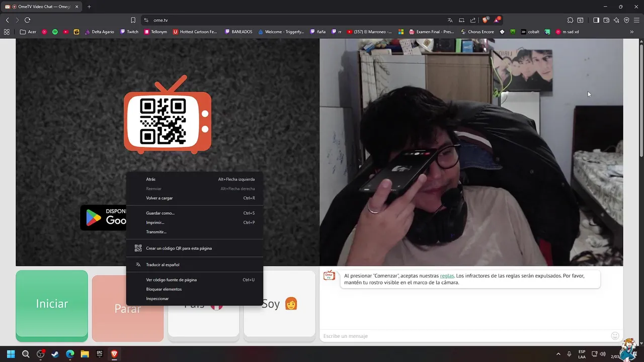
Task: Choose Crear un código QR para esta página
Action: tap(195, 248)
